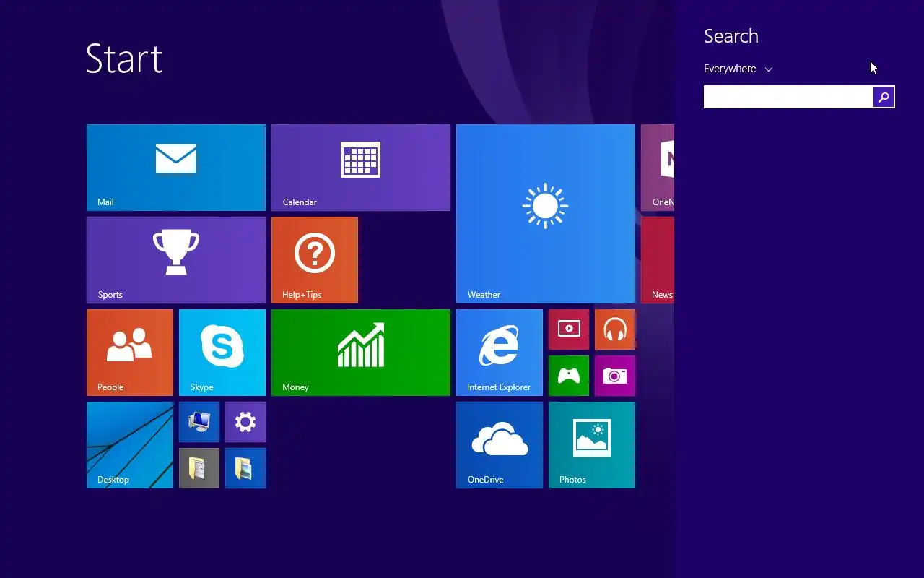Switch to the Desktop tile
Image resolution: width=924 pixels, height=578 pixels.
pyautogui.click(x=130, y=445)
